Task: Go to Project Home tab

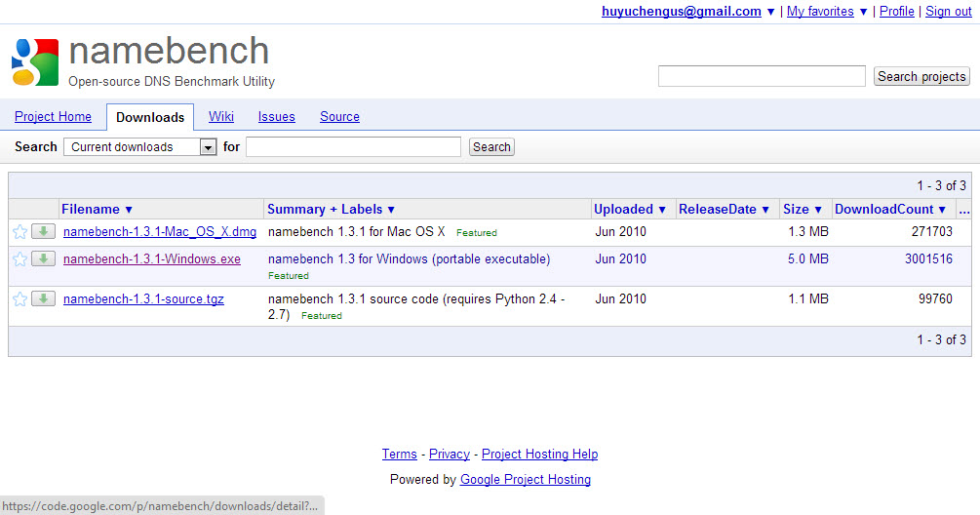Action: tap(53, 117)
